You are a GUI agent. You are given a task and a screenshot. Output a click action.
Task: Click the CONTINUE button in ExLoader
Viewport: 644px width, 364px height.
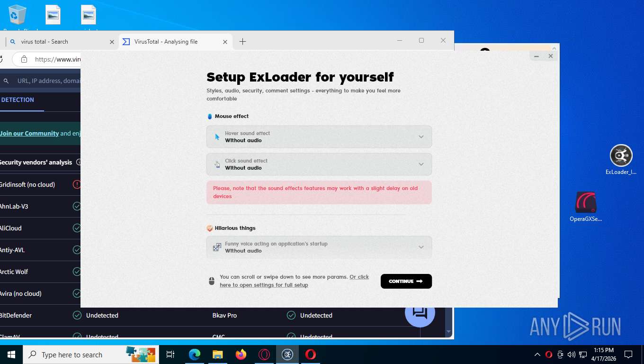406,281
